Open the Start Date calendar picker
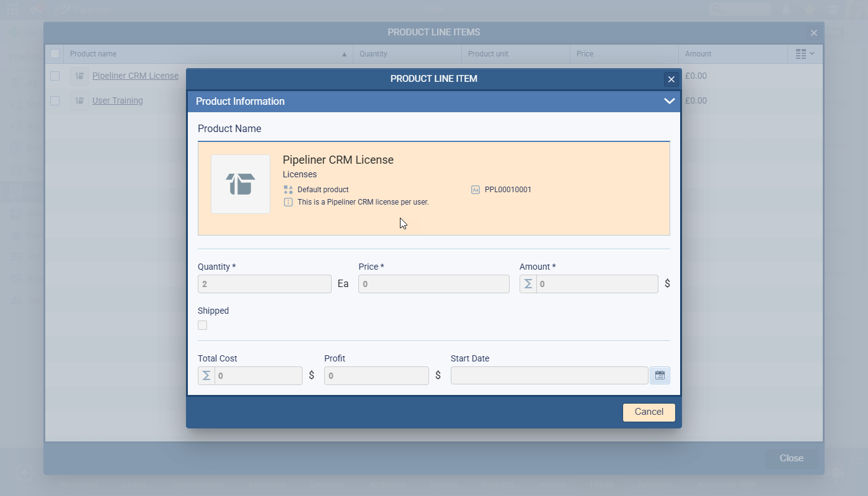This screenshot has width=868, height=496. [660, 376]
